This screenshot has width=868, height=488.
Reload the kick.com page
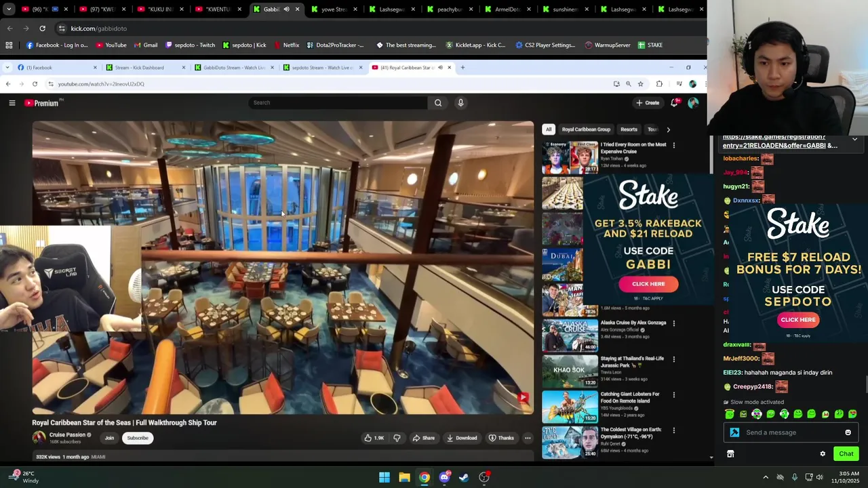(x=42, y=28)
